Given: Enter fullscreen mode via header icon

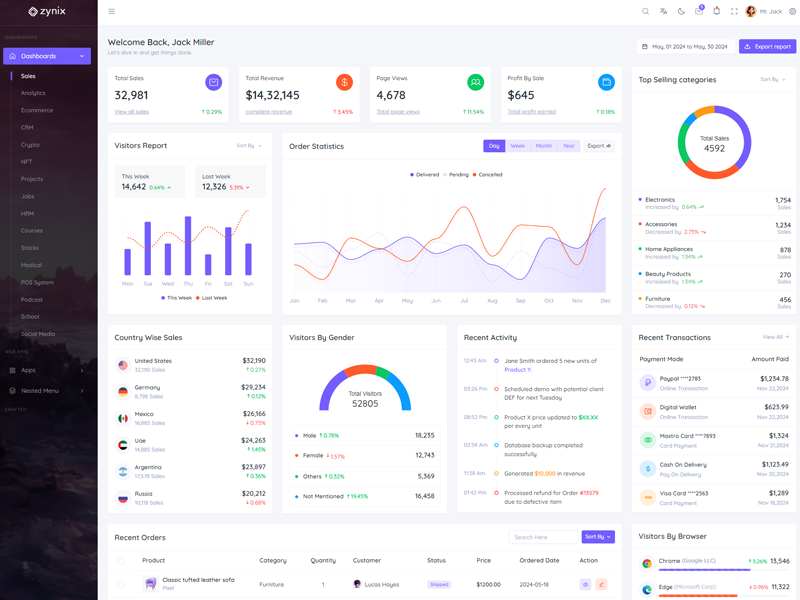Looking at the screenshot, I should point(734,12).
